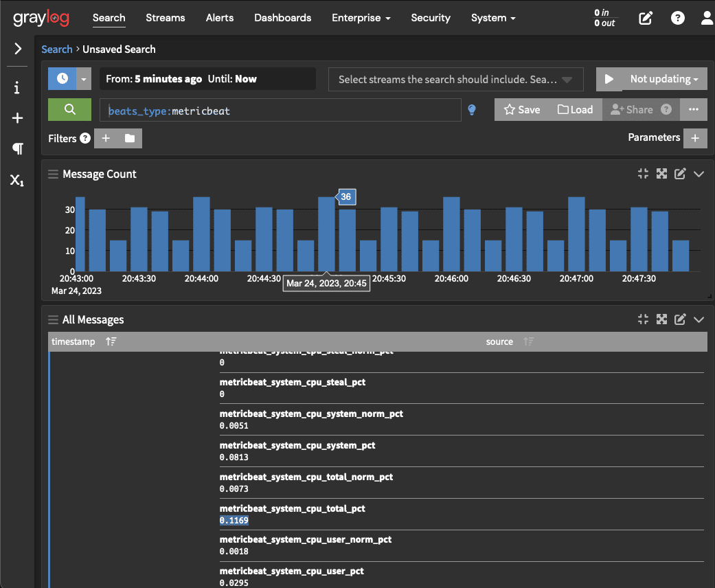Open the sidebar description info icon
Screen dimensions: 715x588
pos(17,88)
